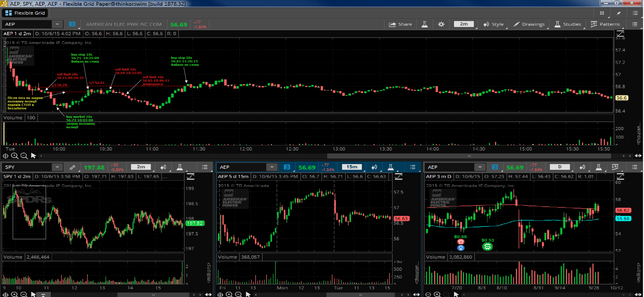The width and height of the screenshot is (644, 297).
Task: Open chart settings gear icon
Action: (441, 24)
